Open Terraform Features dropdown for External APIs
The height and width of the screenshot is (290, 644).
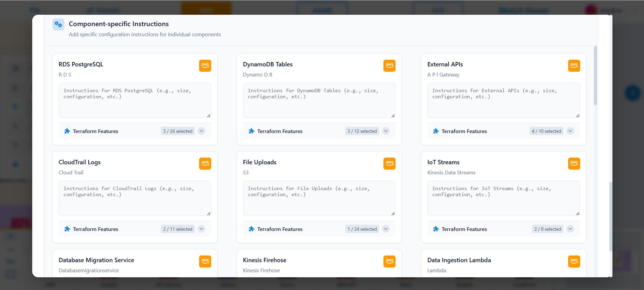(x=570, y=131)
